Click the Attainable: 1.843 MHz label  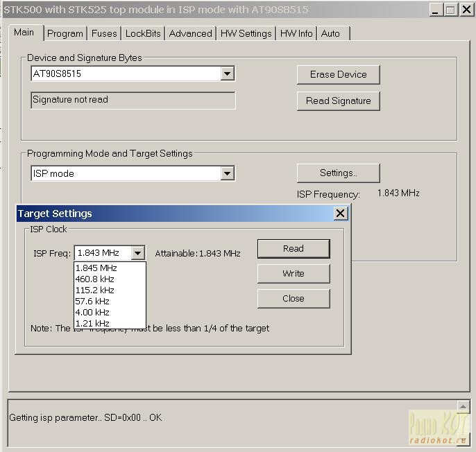(x=198, y=253)
